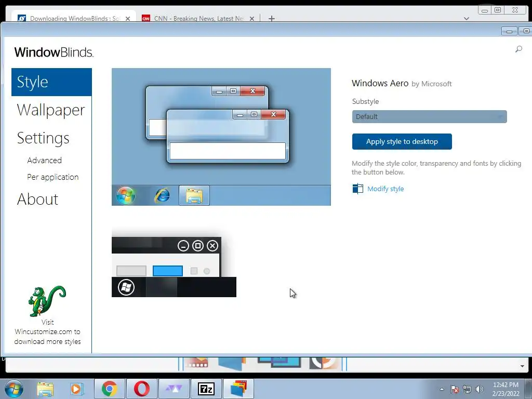The height and width of the screenshot is (399, 532).
Task: Open the Settings section
Action: tap(43, 138)
